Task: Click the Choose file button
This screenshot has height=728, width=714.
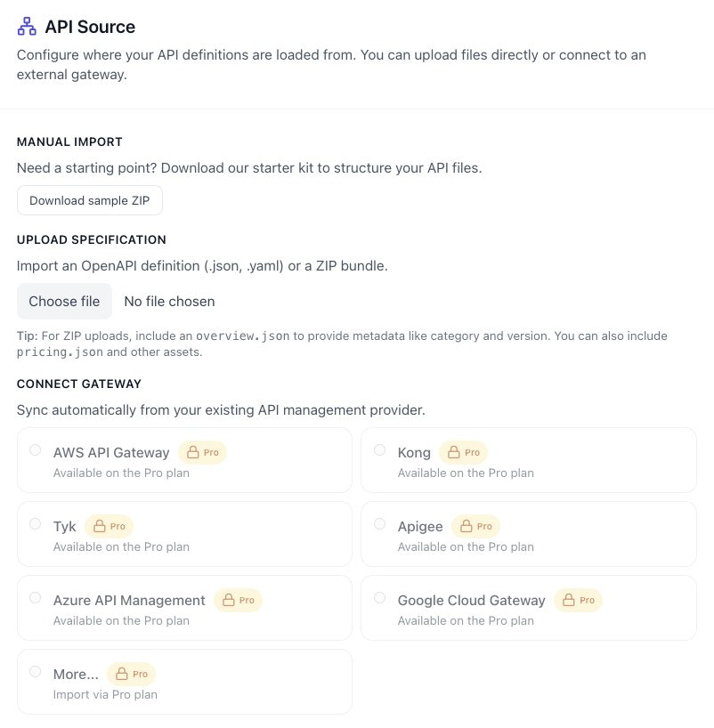Action: [x=64, y=301]
